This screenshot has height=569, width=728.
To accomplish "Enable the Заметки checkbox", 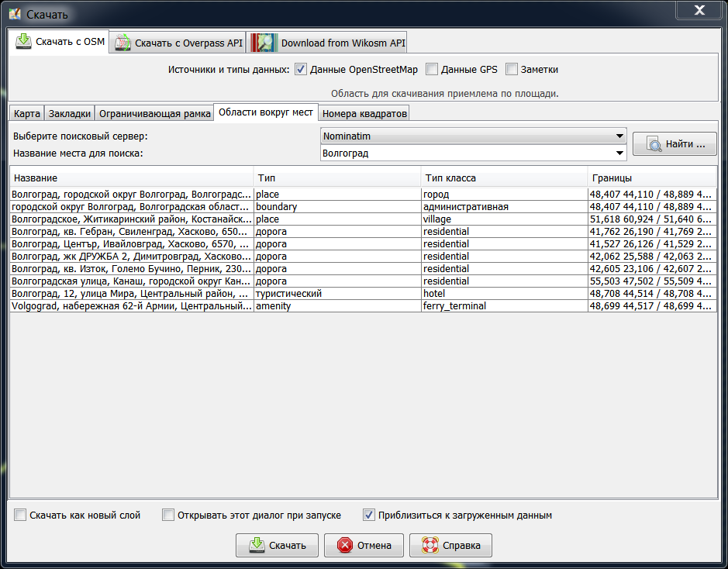I will pos(512,70).
